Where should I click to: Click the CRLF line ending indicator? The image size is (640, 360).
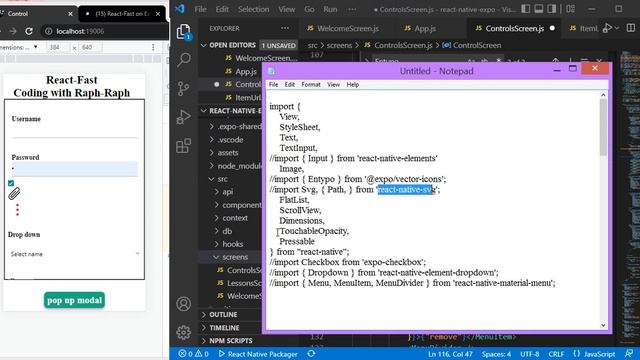(556, 354)
